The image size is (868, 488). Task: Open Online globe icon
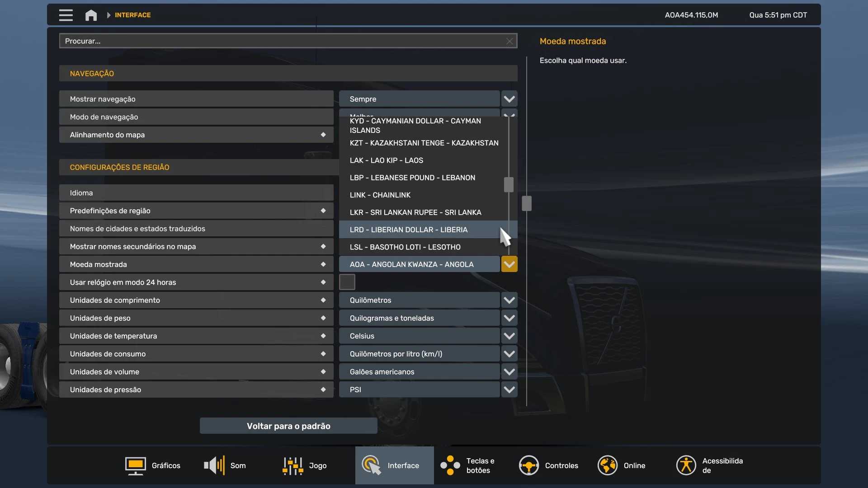(607, 465)
